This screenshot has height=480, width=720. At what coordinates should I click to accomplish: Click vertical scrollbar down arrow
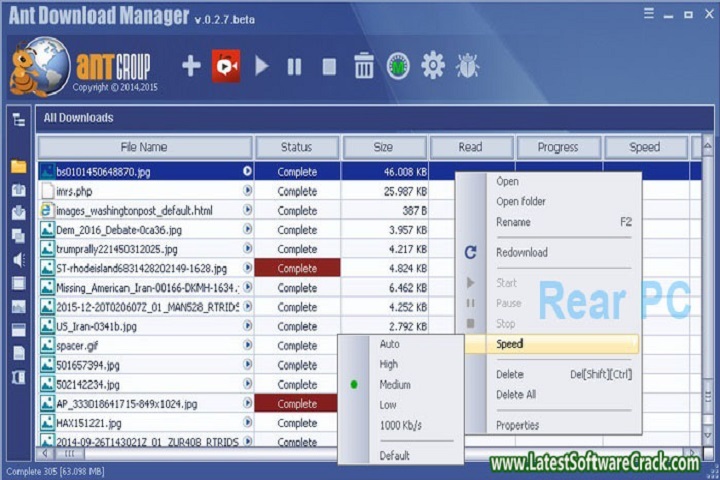pos(708,434)
